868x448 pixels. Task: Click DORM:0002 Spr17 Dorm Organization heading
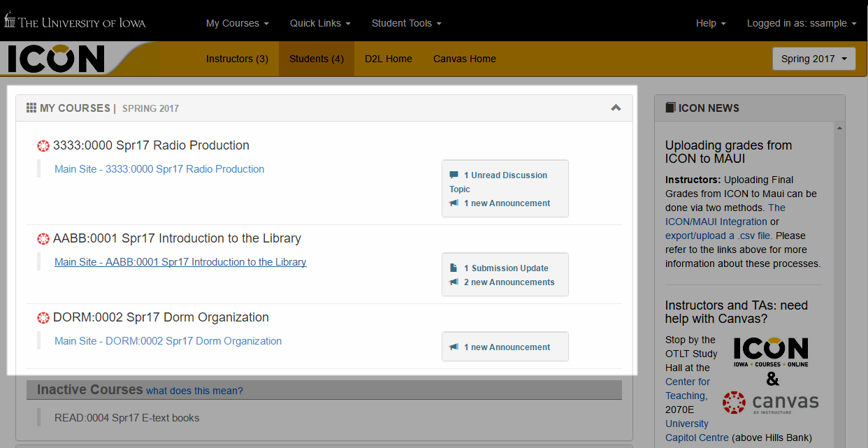point(161,317)
